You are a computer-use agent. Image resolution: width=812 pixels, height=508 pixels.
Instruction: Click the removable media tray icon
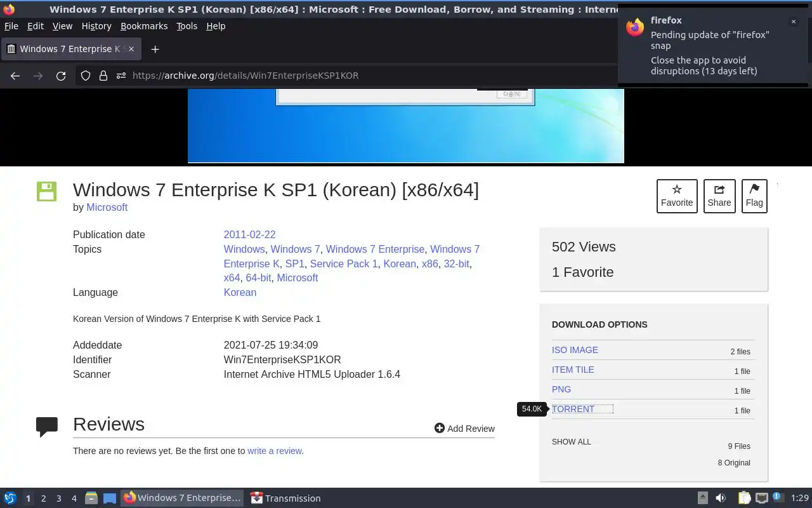(x=703, y=498)
